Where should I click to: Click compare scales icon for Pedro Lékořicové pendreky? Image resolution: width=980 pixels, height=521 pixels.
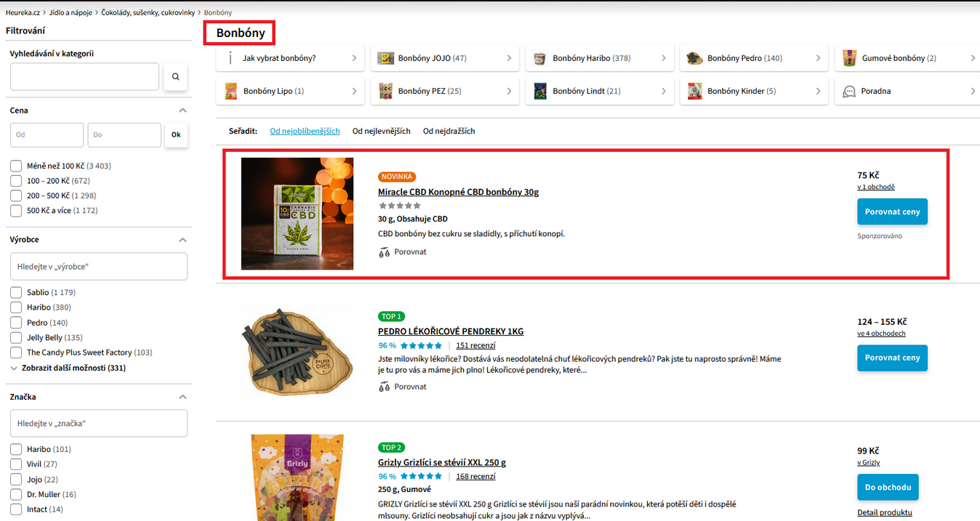pyautogui.click(x=385, y=387)
